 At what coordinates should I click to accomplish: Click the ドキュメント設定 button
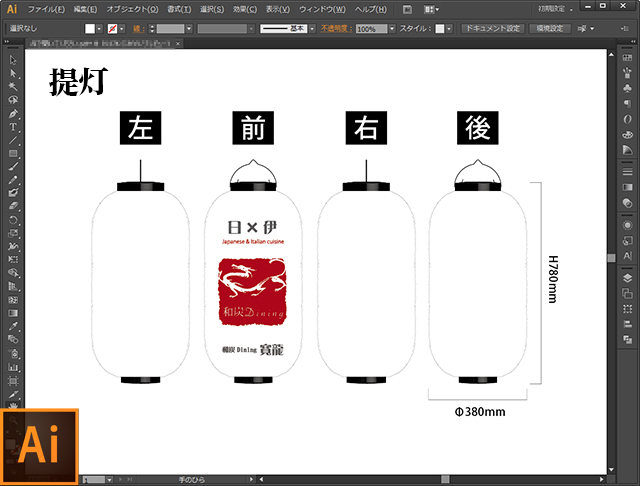[492, 30]
